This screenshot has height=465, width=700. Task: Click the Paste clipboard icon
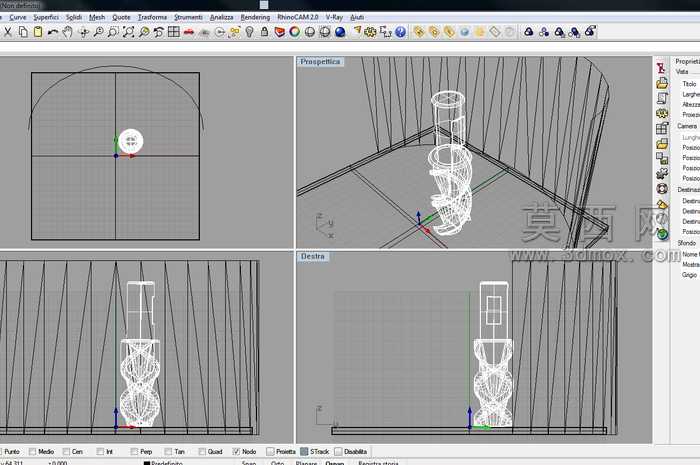point(38,32)
